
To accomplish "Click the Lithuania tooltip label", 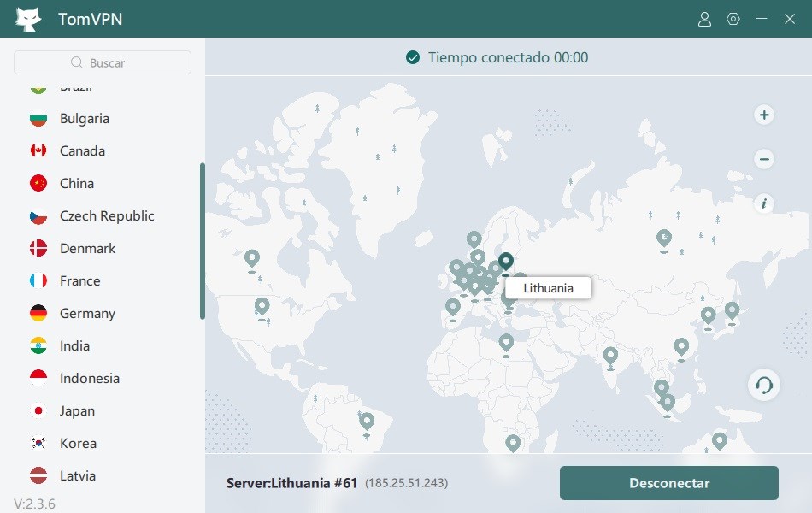I will pyautogui.click(x=549, y=288).
